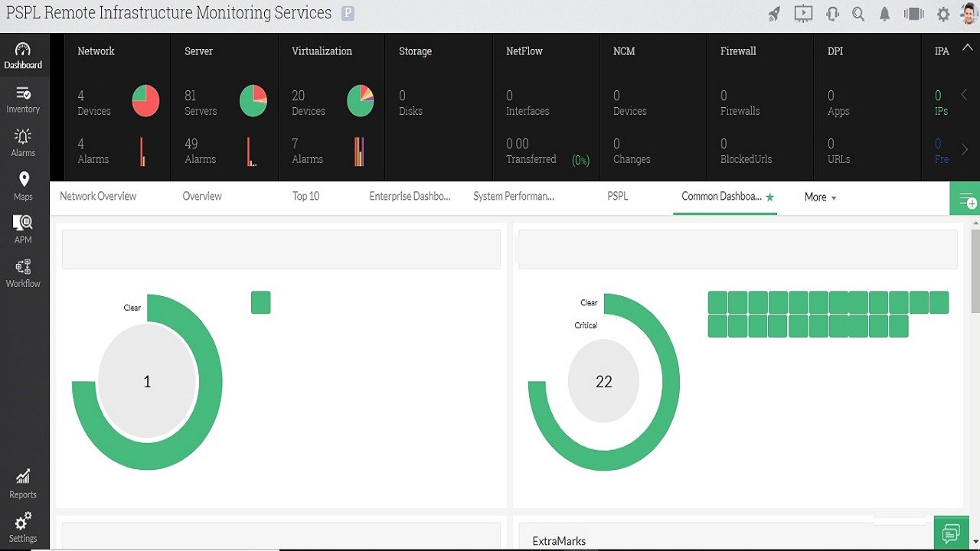Click the Virtualization devices pie chart
The height and width of the screenshot is (551, 980).
click(x=360, y=100)
